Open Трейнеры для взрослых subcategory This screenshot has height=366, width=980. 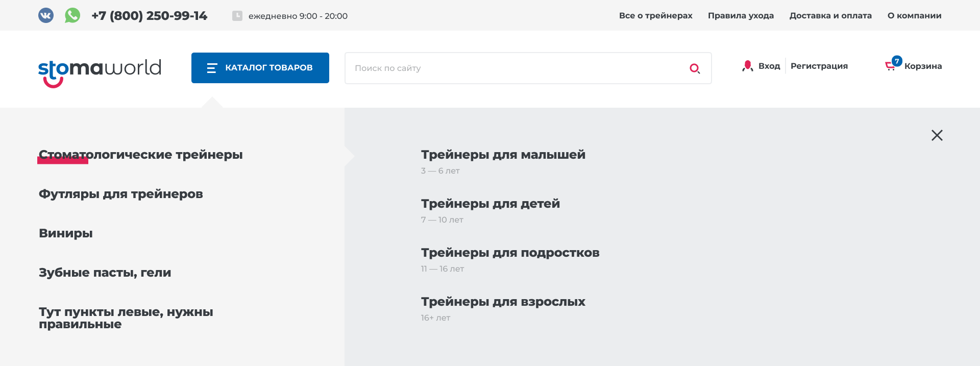point(503,302)
